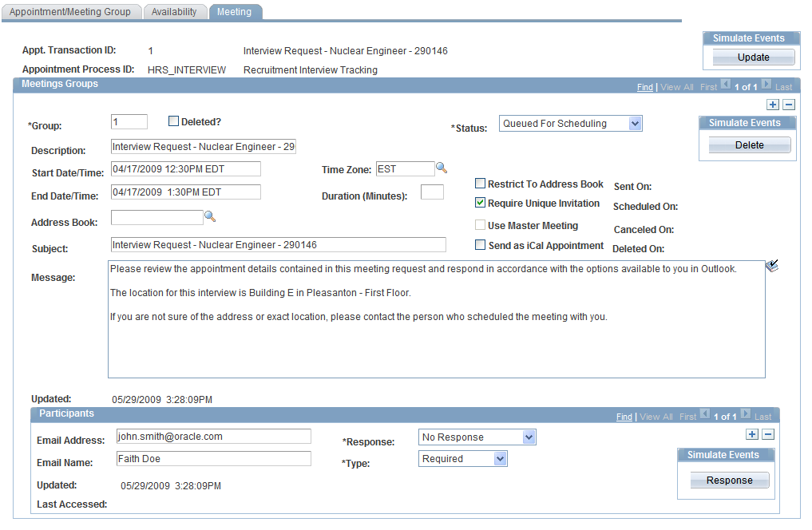The height and width of the screenshot is (530, 812).
Task: Switch to Appointment/Meeting Group tab
Action: pyautogui.click(x=70, y=11)
